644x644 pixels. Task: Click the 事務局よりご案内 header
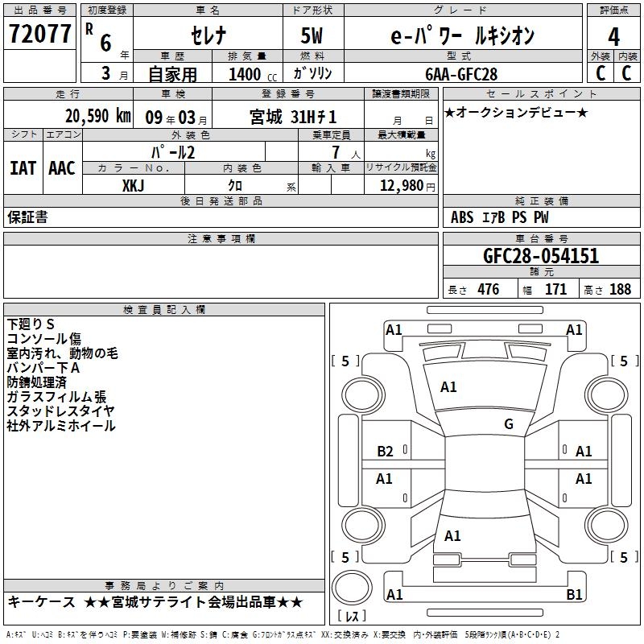click(164, 586)
